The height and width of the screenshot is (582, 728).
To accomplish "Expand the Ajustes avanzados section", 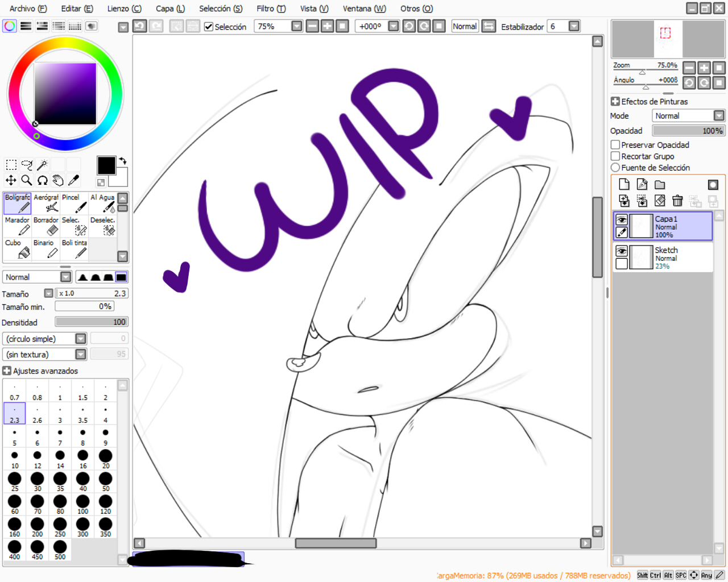I will tap(7, 371).
